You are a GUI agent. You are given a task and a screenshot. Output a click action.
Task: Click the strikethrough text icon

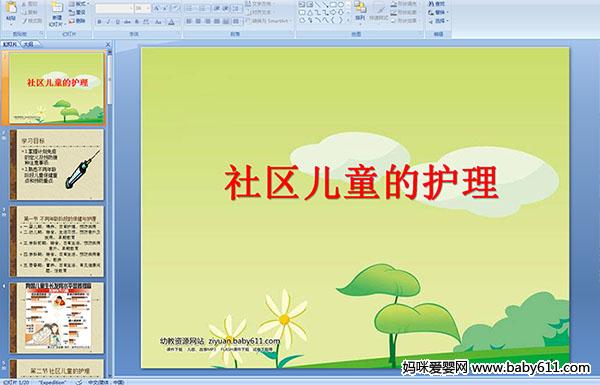click(x=127, y=22)
